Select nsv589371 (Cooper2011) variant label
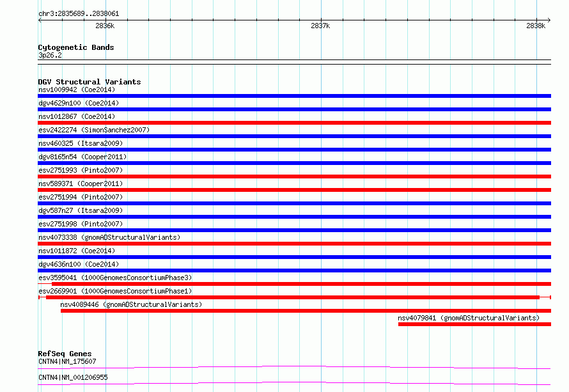 81,184
